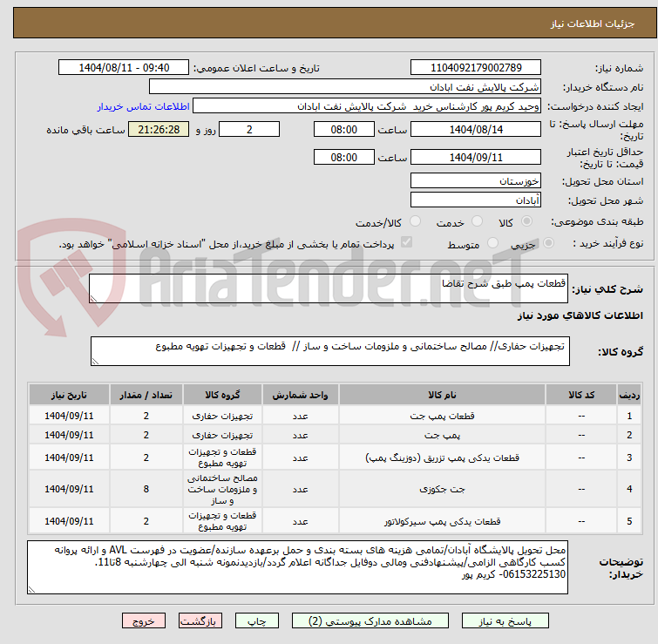Click the announcement date field 1404/08/11 - 09:40
This screenshot has width=658, height=644.
[x=124, y=68]
